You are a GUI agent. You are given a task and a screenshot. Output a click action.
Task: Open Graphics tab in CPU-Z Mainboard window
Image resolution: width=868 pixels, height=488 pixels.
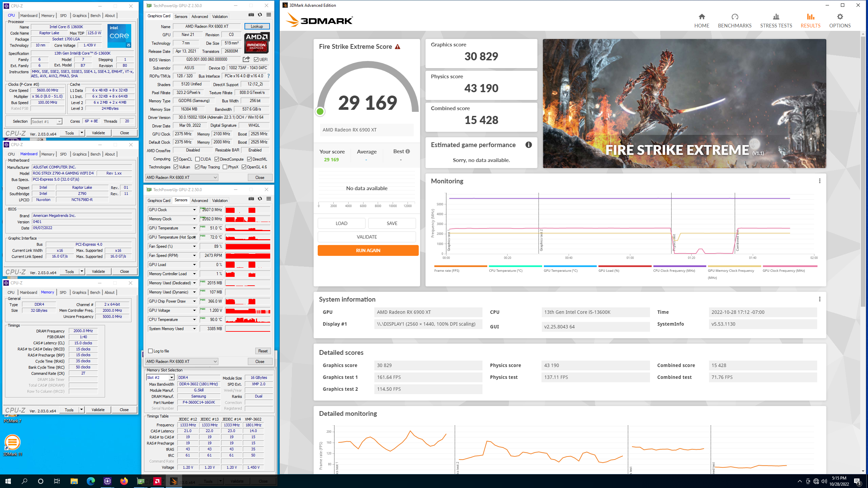pyautogui.click(x=80, y=154)
